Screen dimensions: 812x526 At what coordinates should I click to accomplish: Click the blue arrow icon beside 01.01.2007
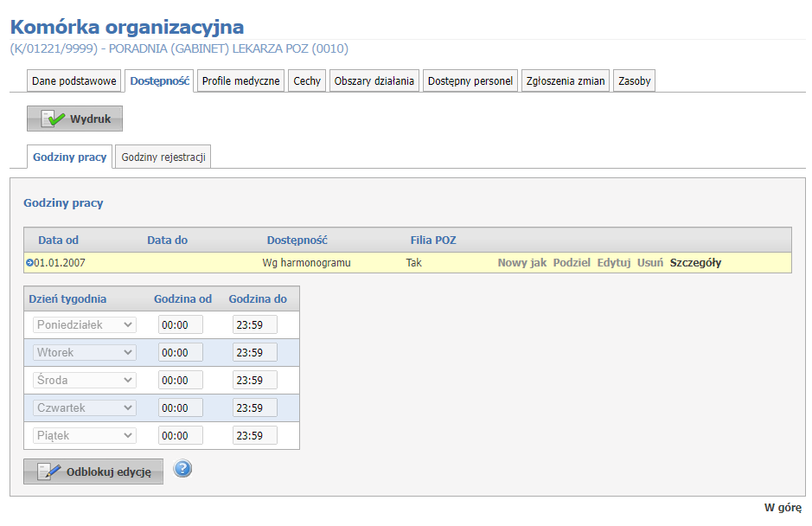click(29, 263)
